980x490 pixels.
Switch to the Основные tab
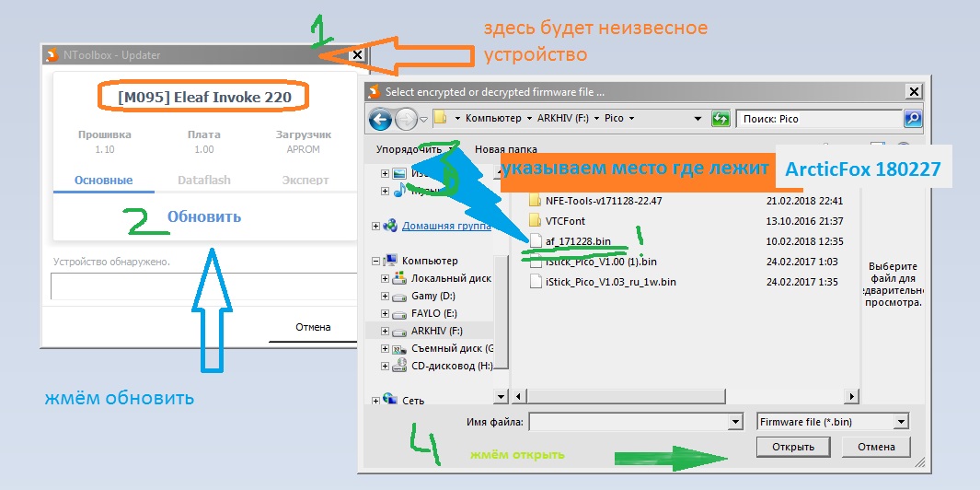click(104, 181)
